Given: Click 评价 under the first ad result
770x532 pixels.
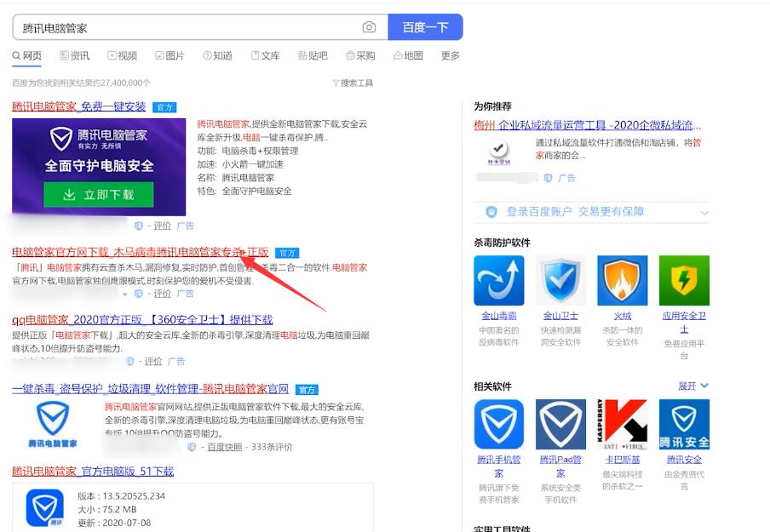Looking at the screenshot, I should point(162,226).
